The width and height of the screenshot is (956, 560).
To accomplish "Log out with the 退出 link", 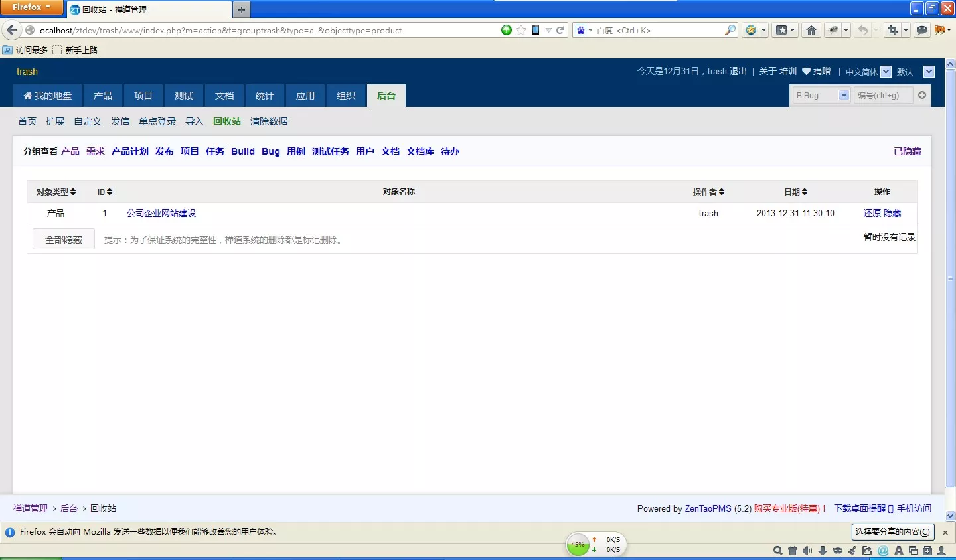I will [x=738, y=71].
